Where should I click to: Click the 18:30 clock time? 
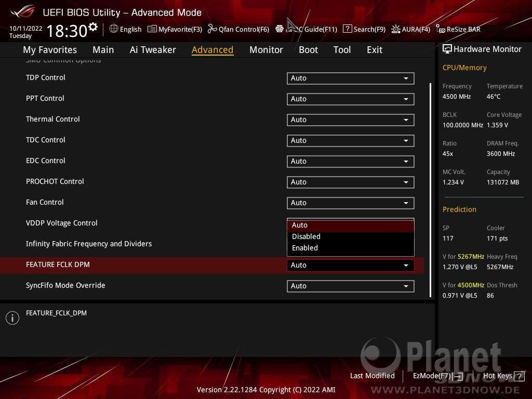67,31
